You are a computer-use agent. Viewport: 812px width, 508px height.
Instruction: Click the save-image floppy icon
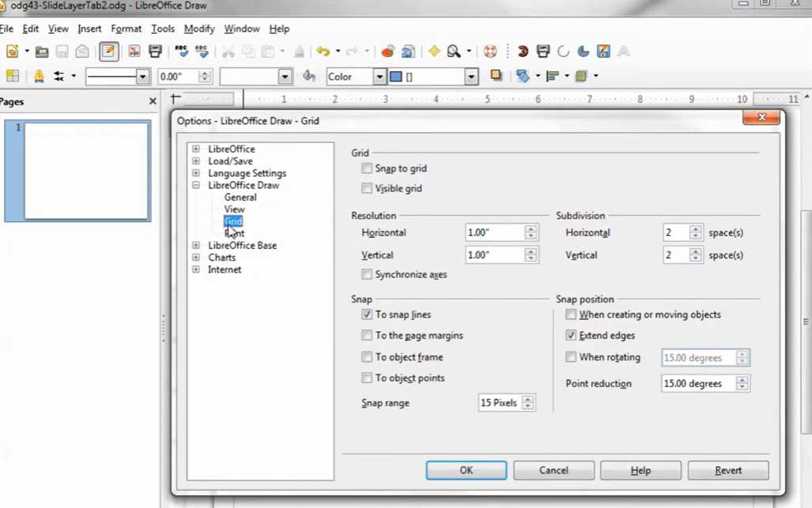tap(603, 51)
